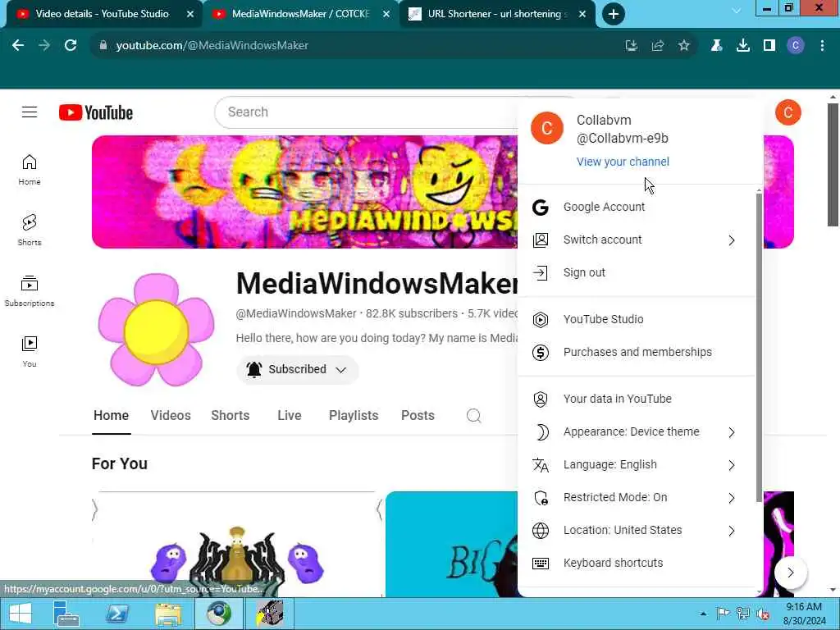The image size is (840, 630).
Task: Open the browser downloads icon
Action: (743, 46)
